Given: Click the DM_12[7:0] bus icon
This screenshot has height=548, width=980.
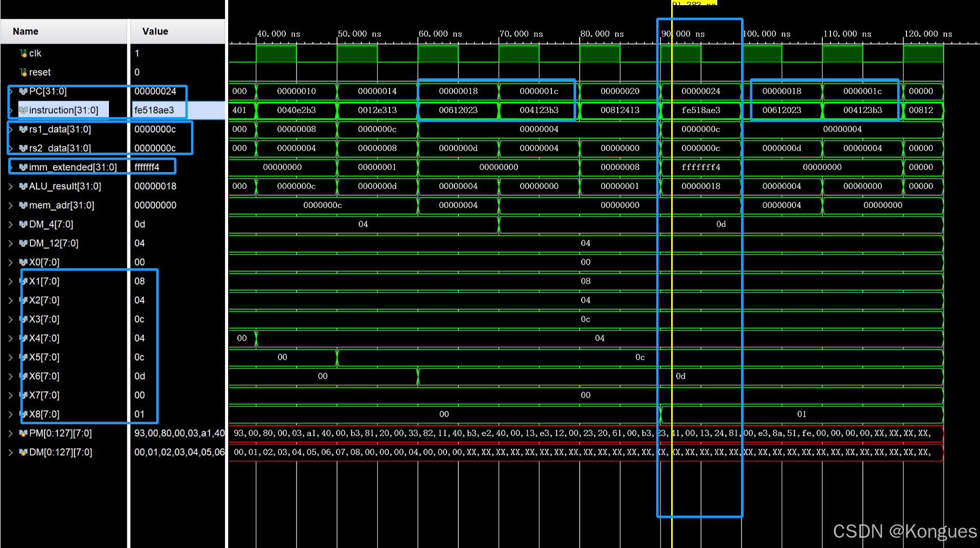Looking at the screenshot, I should coord(23,243).
